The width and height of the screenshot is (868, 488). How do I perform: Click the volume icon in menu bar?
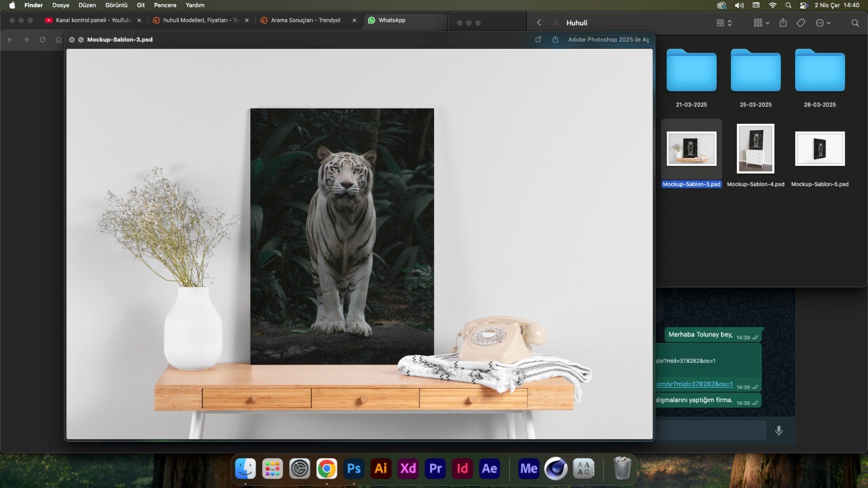pos(739,5)
